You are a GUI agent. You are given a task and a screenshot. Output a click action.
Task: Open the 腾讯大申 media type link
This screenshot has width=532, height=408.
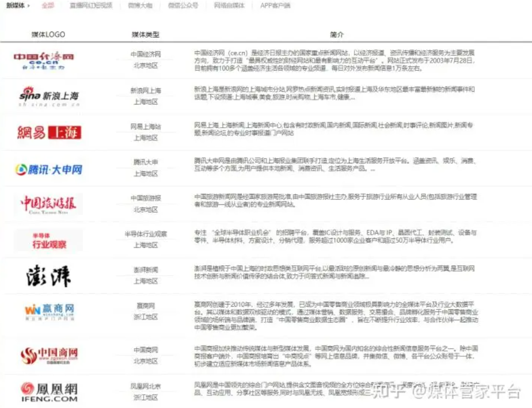click(x=146, y=162)
